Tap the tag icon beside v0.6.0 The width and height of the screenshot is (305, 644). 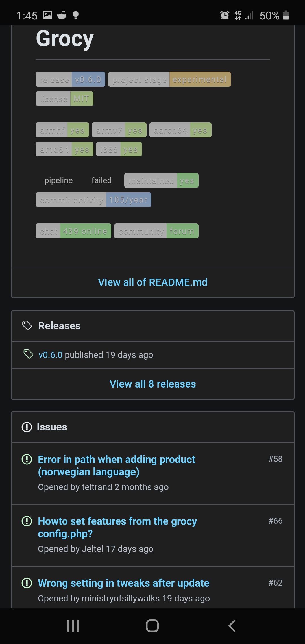coord(28,354)
